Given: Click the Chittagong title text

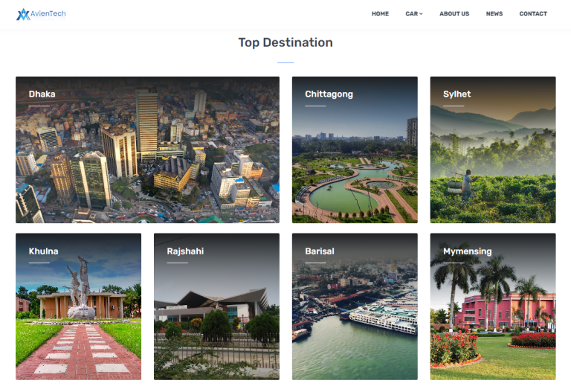Looking at the screenshot, I should (x=329, y=94).
